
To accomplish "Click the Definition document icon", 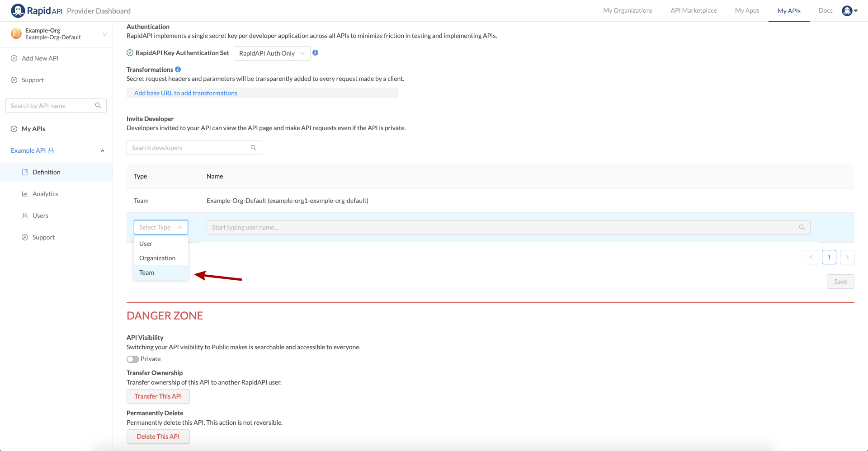I will point(25,172).
